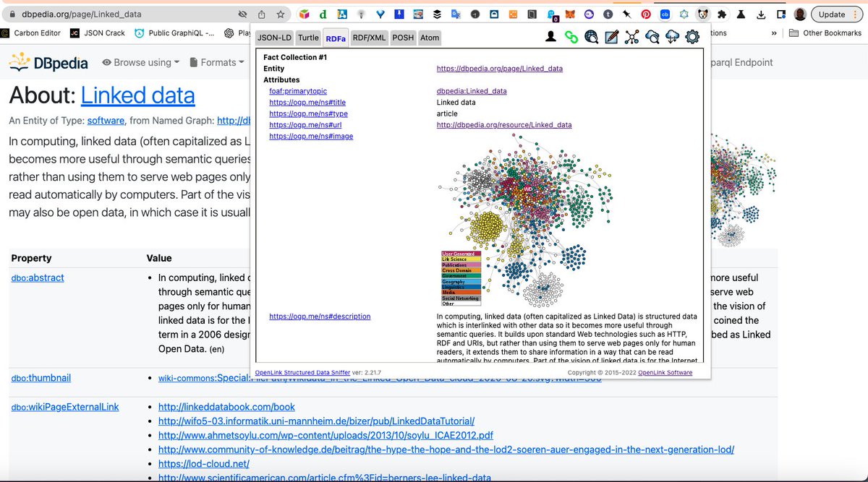Click the crossed-eye tracking icon in address bar

click(242, 14)
